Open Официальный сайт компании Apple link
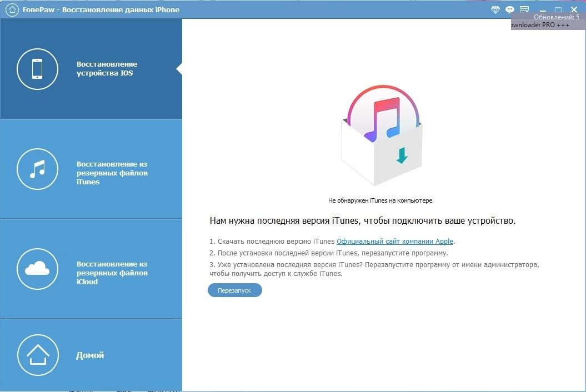 (x=395, y=242)
